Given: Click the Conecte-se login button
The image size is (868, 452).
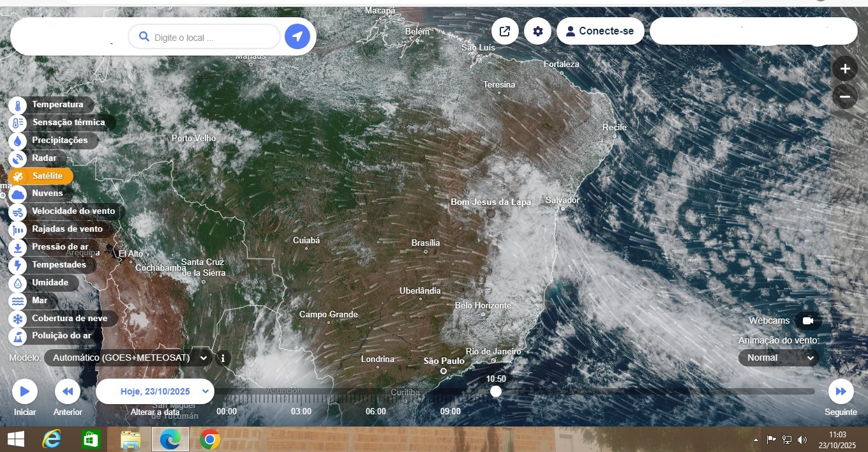Looking at the screenshot, I should [x=600, y=31].
